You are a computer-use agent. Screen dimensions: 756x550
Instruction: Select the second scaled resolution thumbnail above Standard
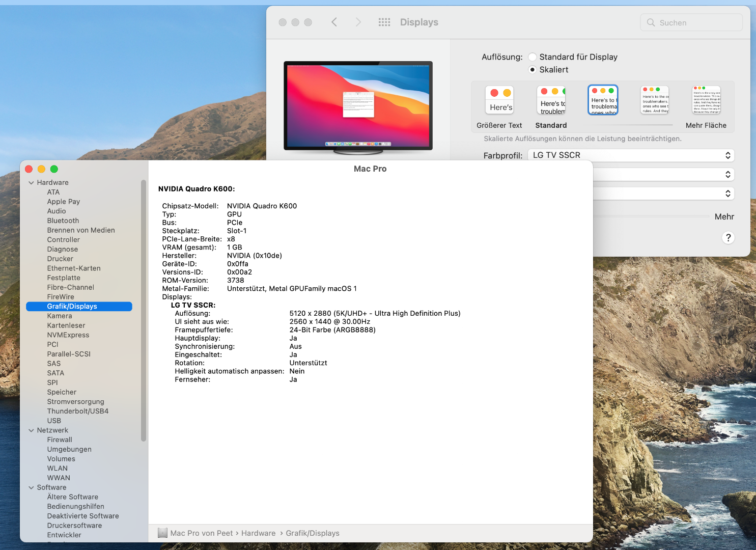coord(551,100)
